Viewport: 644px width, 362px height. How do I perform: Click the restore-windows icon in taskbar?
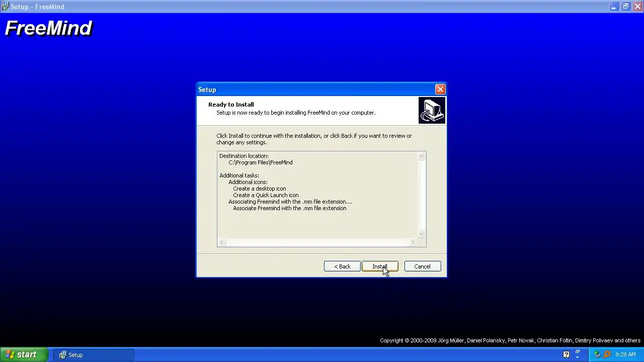point(578,352)
